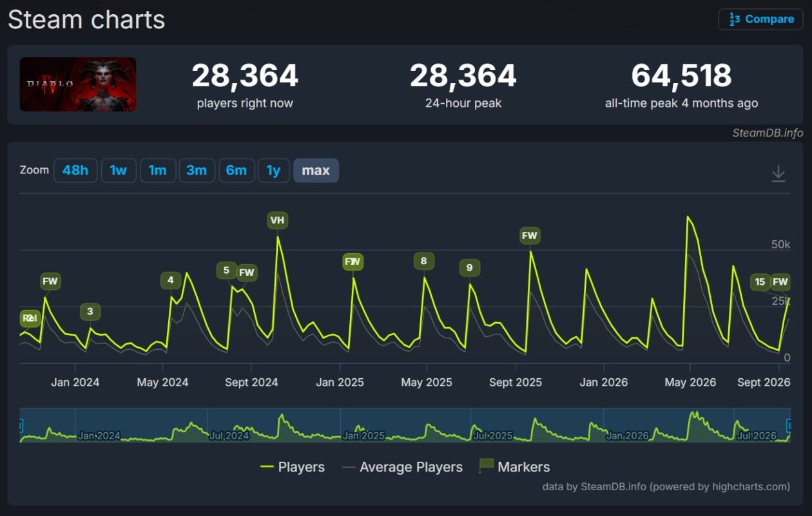This screenshot has height=516, width=812.
Task: Toggle the Players series in legend
Action: click(293, 467)
